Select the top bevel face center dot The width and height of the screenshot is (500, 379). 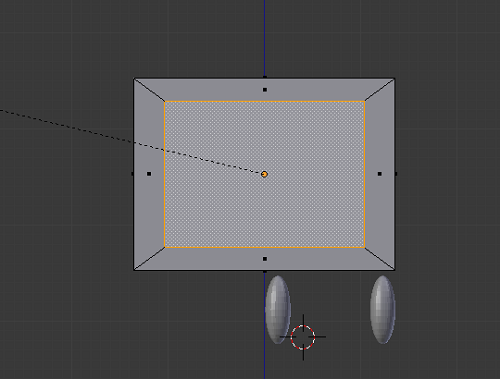(265, 90)
